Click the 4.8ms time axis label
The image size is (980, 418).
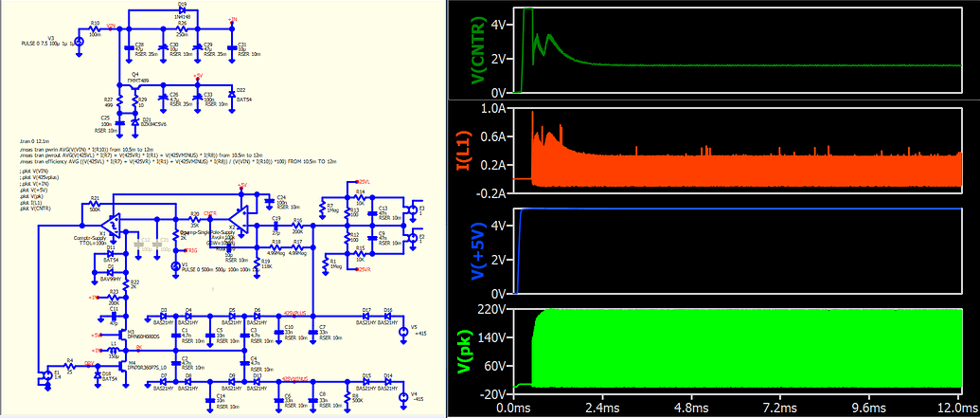(x=691, y=407)
